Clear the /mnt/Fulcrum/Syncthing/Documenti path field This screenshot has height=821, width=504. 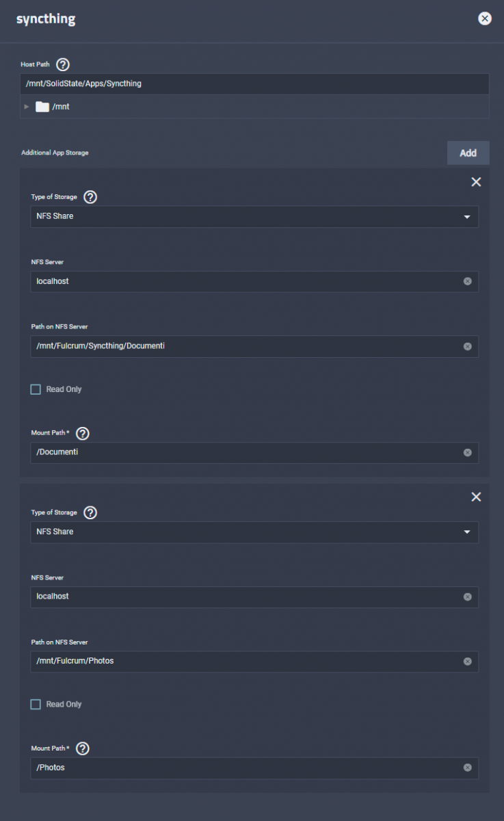point(468,346)
